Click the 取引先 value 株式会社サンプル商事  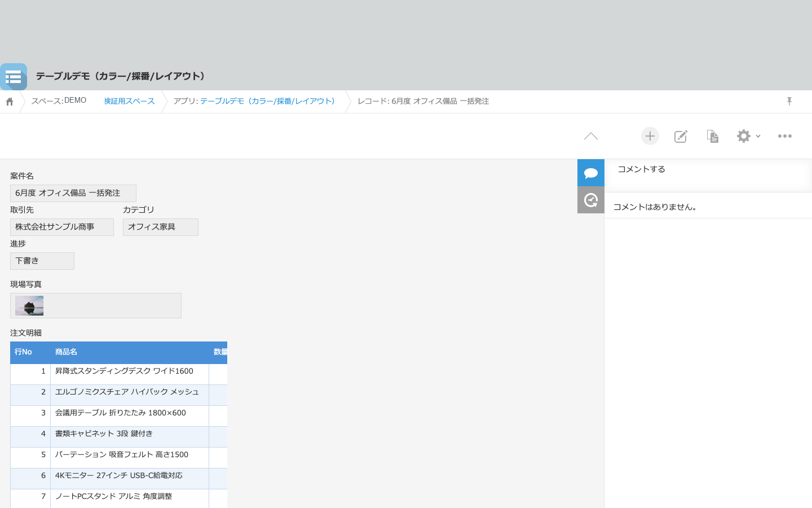(x=62, y=227)
